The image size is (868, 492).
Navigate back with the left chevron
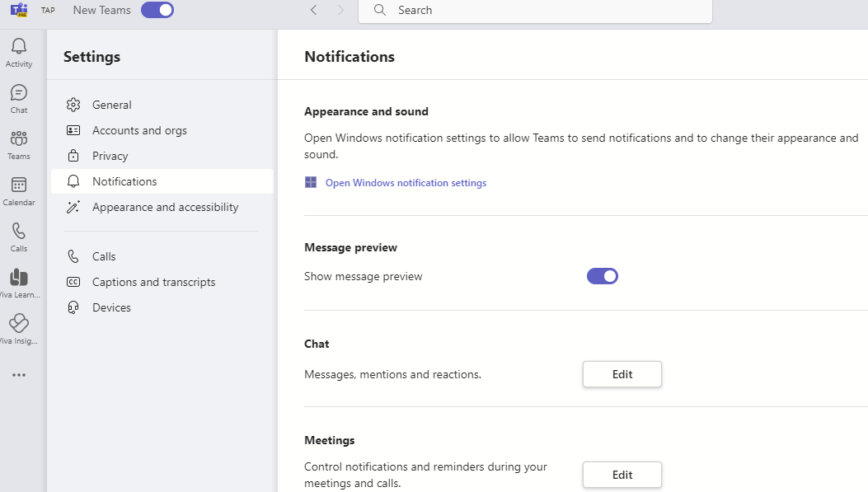point(313,11)
